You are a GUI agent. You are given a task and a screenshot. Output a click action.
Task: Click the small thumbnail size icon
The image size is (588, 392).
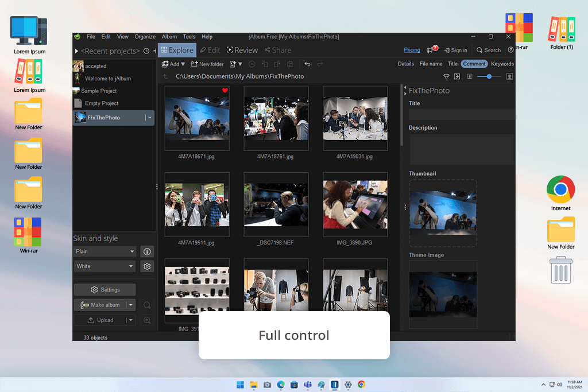pyautogui.click(x=469, y=76)
